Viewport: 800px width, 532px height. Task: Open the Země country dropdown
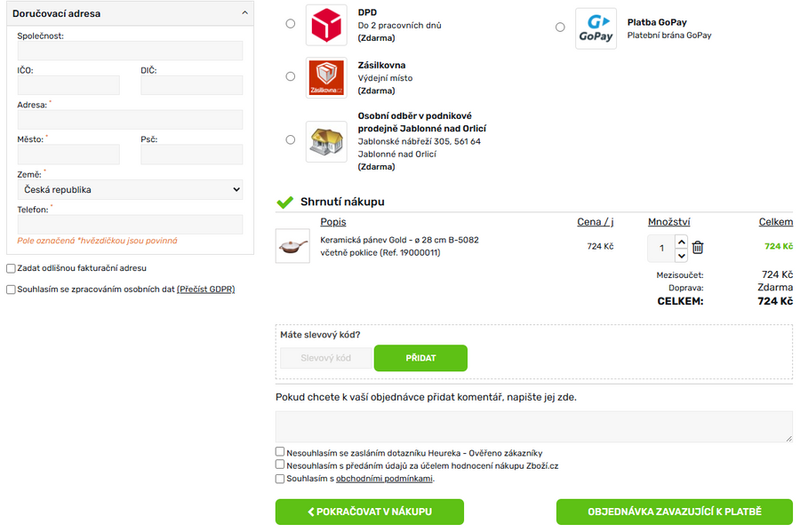130,190
